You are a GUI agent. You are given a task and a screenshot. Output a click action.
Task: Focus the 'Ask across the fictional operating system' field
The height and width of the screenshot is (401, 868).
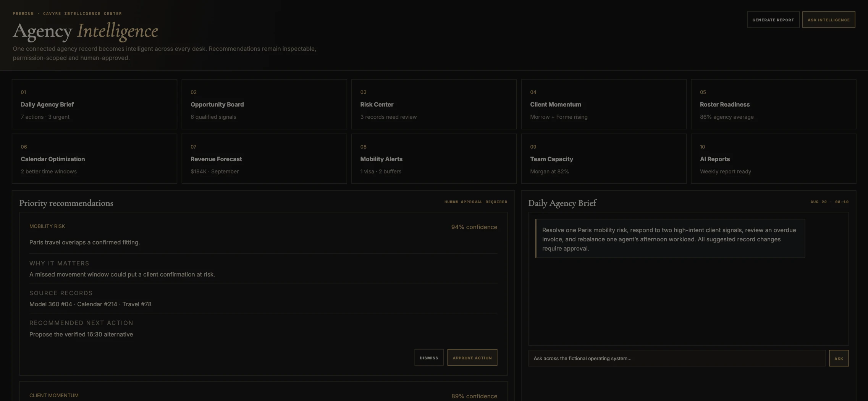[x=677, y=358]
